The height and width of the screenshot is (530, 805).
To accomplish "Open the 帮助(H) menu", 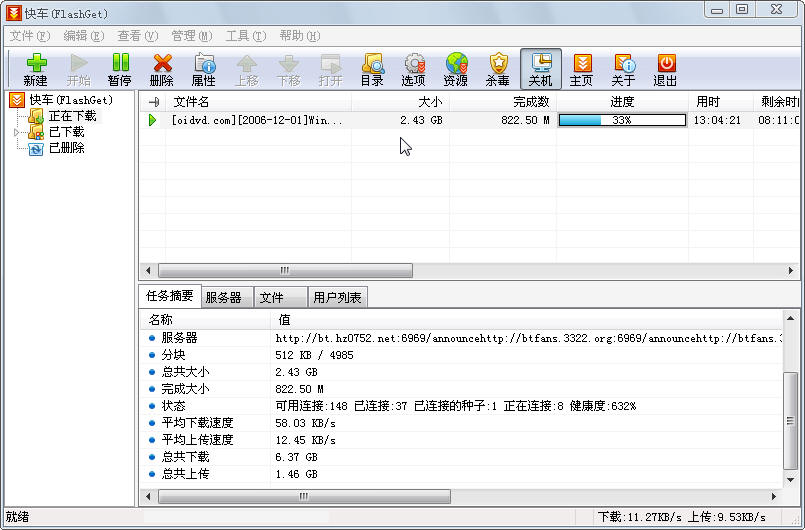I will coord(300,36).
